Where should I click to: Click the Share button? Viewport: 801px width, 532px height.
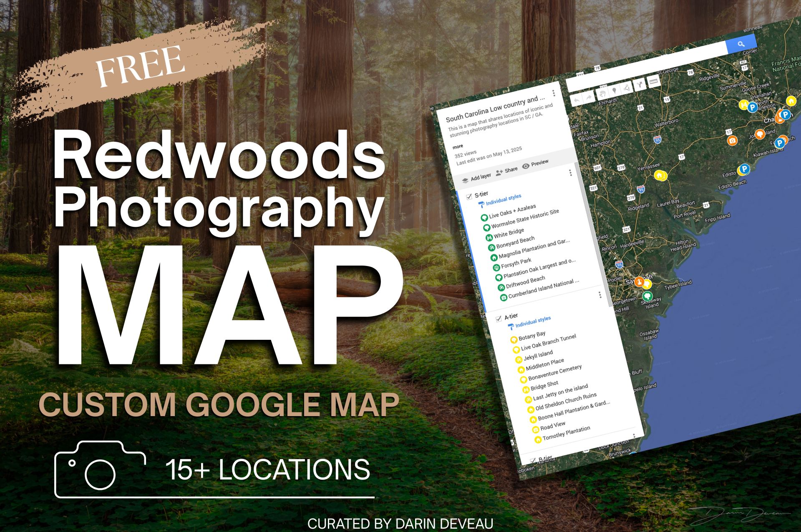tap(506, 171)
